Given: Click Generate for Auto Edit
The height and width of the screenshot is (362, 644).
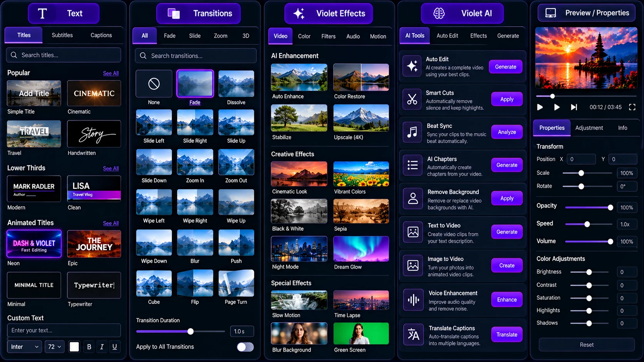Looking at the screenshot, I should point(505,67).
